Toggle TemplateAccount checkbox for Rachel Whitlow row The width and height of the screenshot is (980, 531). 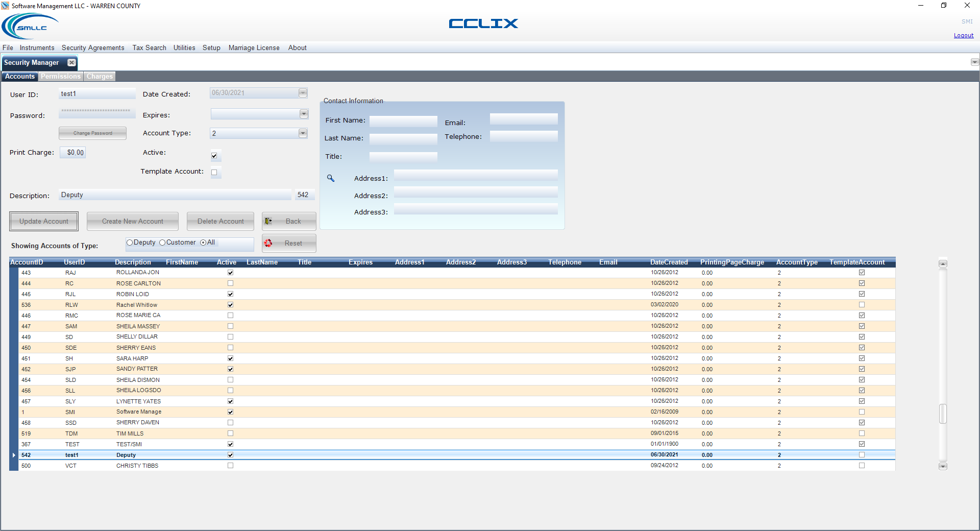[x=862, y=305]
